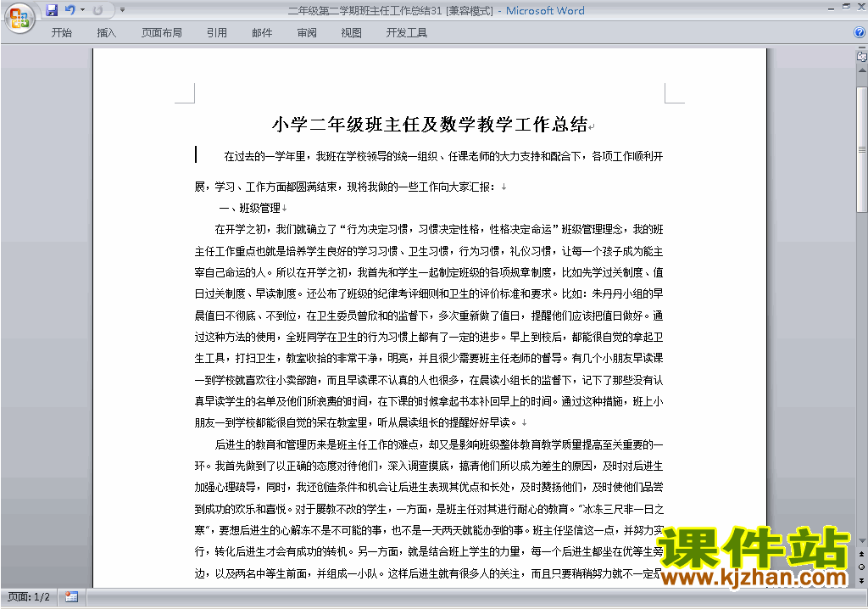Click the line starting 展，学习、工作方面
The image size is (868, 609).
pyautogui.click(x=345, y=187)
